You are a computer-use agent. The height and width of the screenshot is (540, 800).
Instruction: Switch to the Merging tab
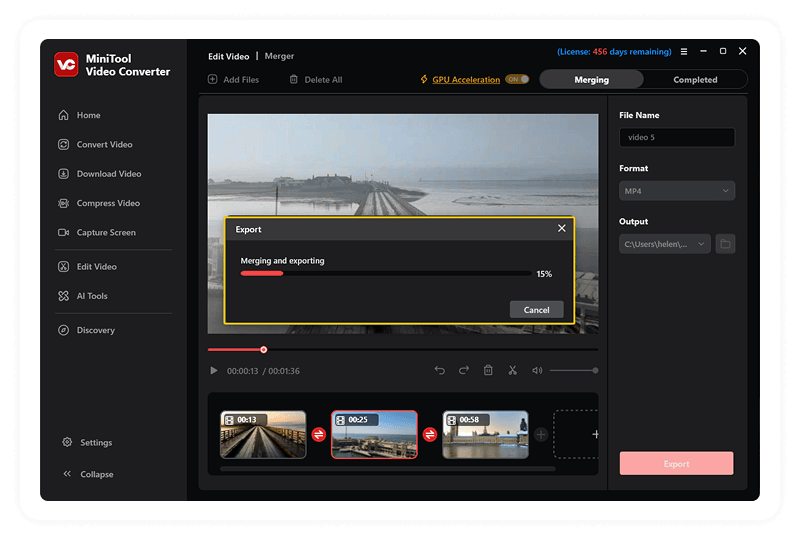591,80
